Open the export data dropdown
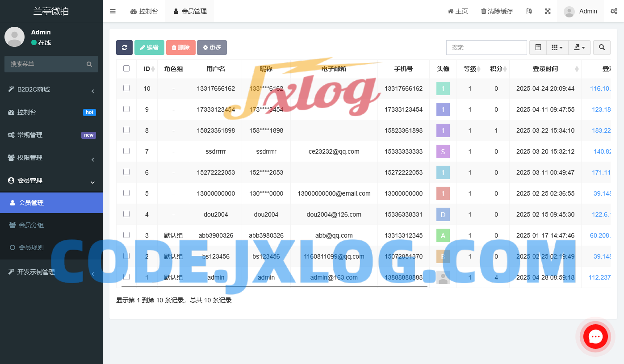Image resolution: width=624 pixels, height=364 pixels. [x=579, y=47]
